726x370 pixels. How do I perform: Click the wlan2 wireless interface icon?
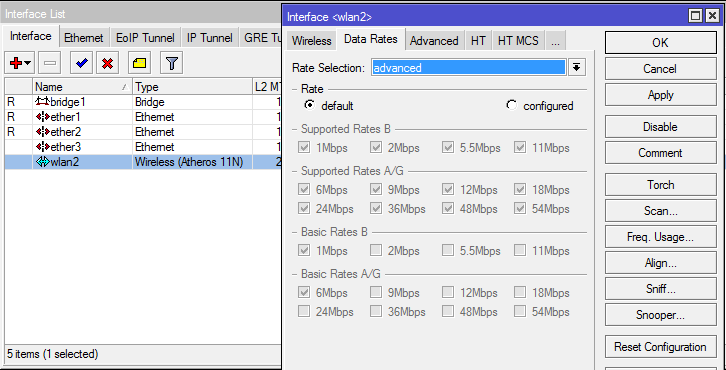coord(42,162)
